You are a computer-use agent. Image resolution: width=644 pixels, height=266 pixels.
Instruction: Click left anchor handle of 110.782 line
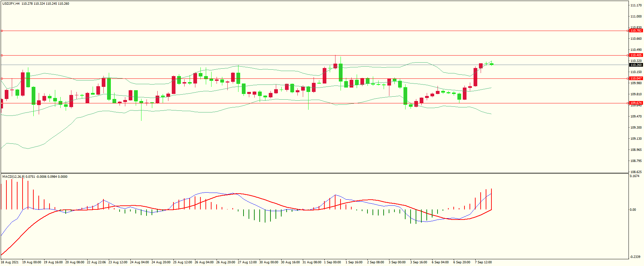tap(2, 31)
